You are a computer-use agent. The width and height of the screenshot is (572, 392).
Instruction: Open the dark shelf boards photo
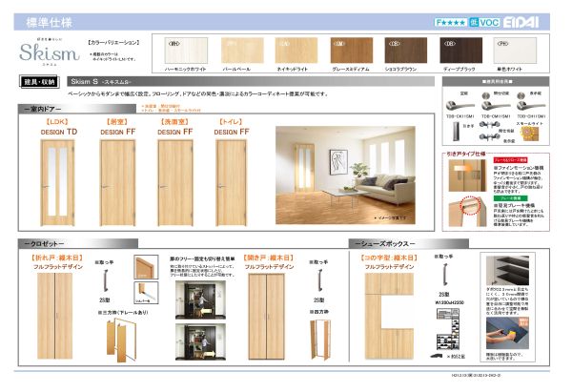(507, 271)
